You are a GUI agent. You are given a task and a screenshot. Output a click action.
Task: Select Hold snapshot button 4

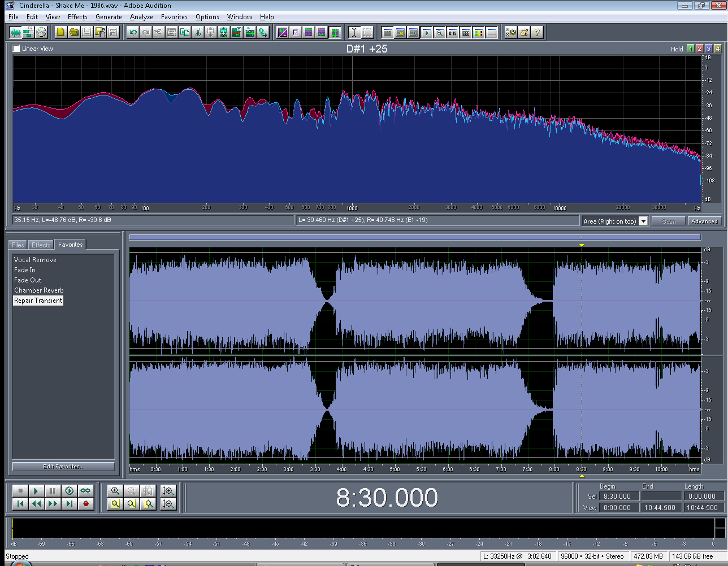coord(717,49)
